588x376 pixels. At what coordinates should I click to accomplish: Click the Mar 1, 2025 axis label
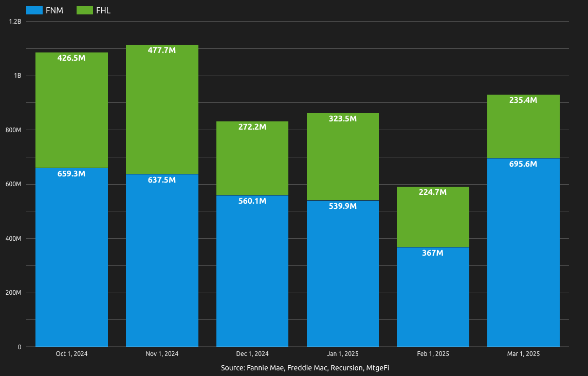coord(524,354)
